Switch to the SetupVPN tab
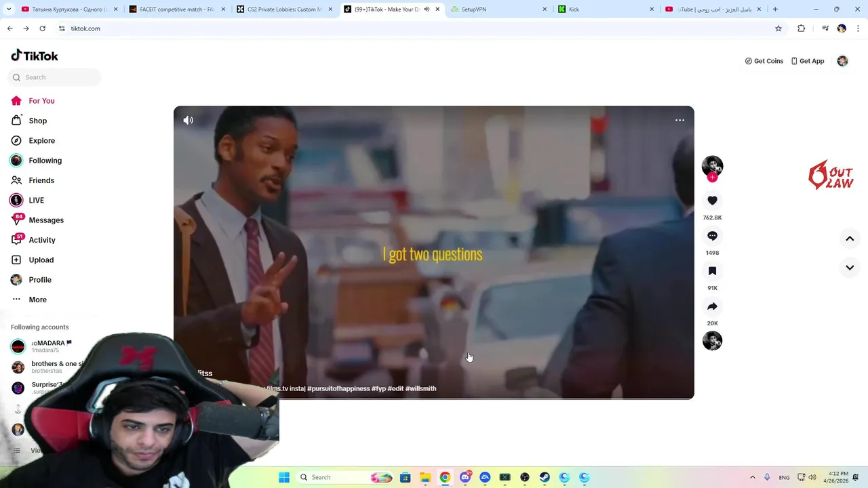This screenshot has width=868, height=488. pyautogui.click(x=498, y=9)
